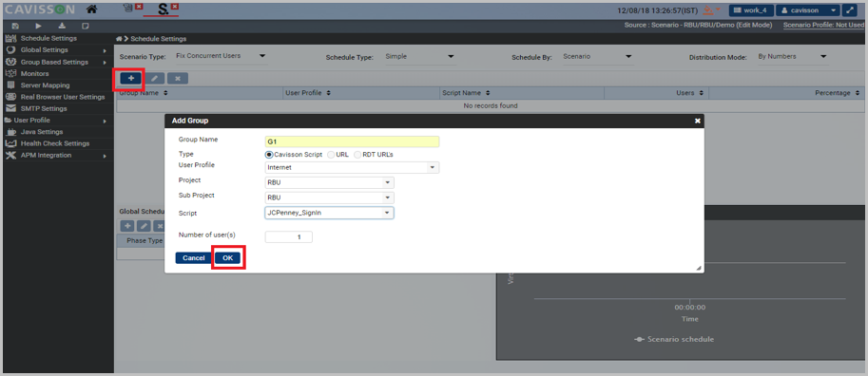
Task: Close the Add Group dialog
Action: pyautogui.click(x=698, y=121)
